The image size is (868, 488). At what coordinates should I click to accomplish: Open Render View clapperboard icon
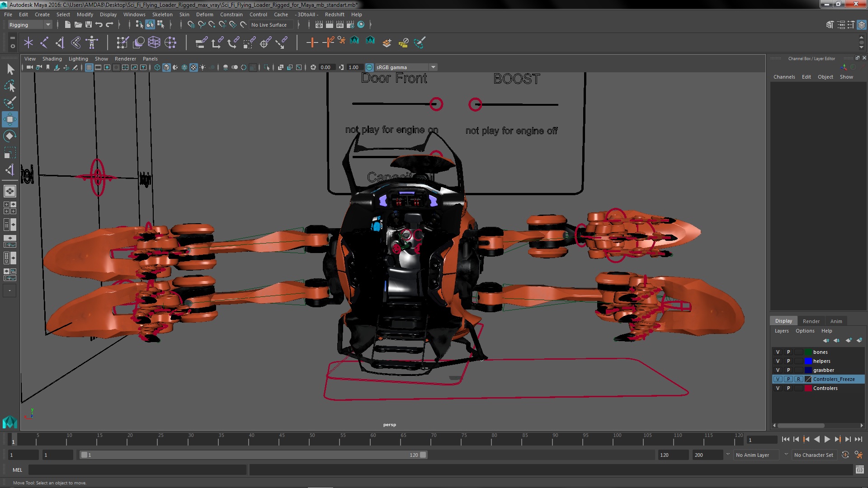(319, 24)
